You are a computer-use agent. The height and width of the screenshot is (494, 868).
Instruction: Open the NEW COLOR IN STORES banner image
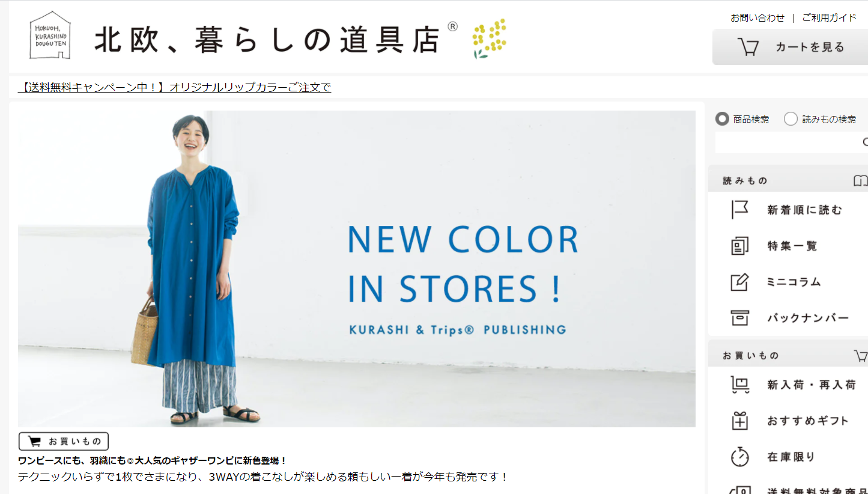pyautogui.click(x=357, y=269)
